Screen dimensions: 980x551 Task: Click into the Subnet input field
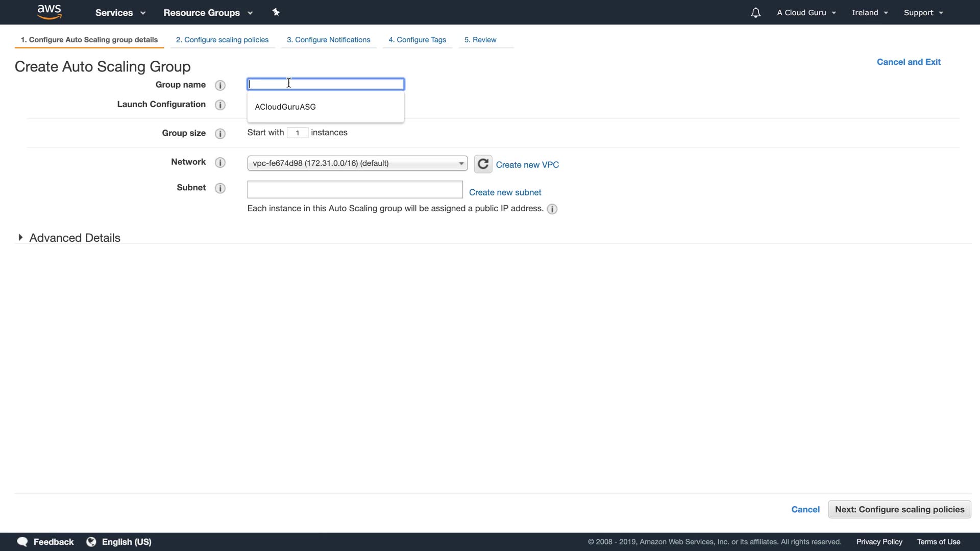point(355,190)
